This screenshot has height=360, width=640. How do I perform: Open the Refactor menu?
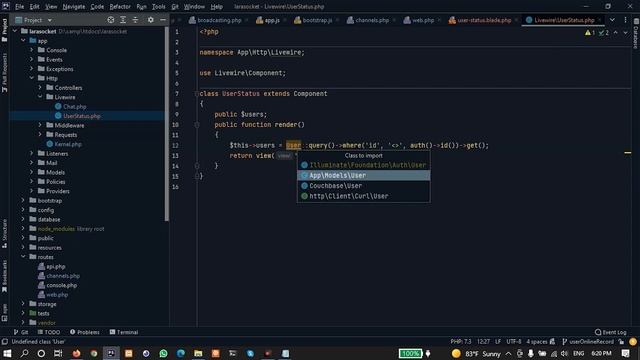click(120, 7)
